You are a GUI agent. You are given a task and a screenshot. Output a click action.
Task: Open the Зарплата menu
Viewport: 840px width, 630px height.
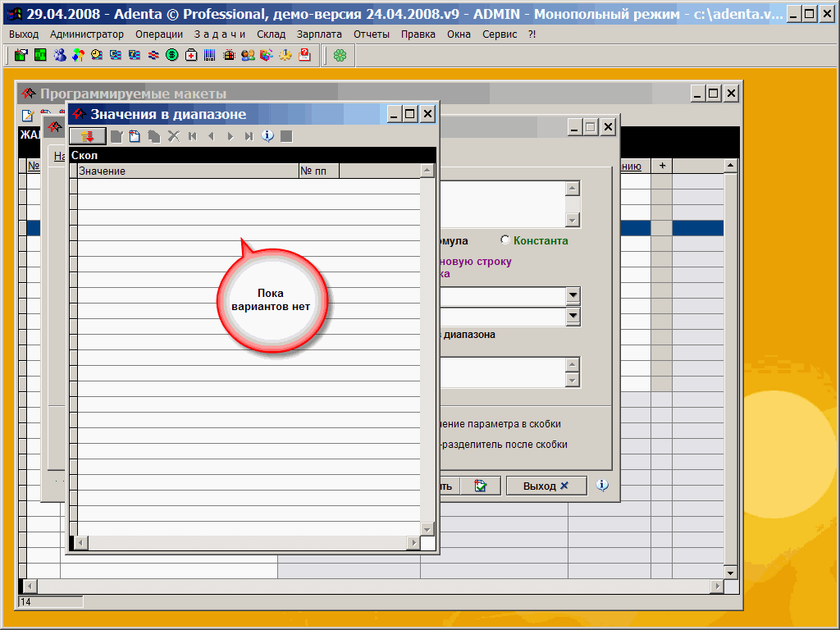tap(319, 34)
